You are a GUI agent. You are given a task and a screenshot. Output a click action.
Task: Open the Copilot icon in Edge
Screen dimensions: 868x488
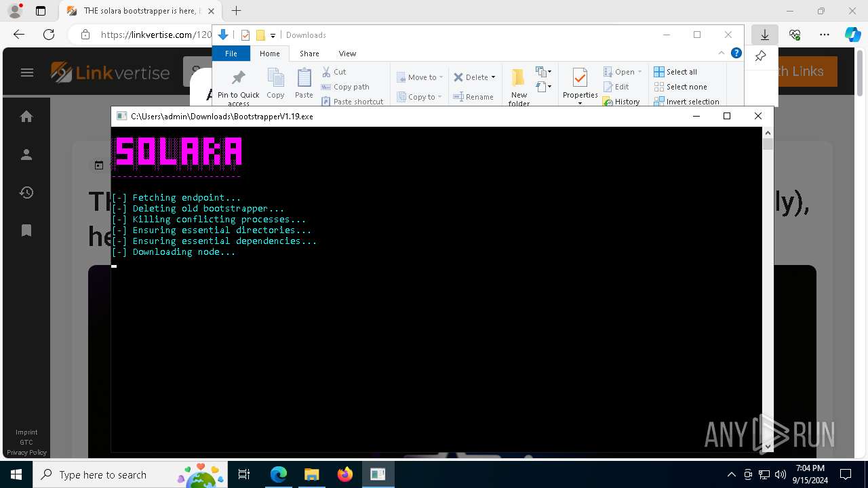pyautogui.click(x=852, y=35)
